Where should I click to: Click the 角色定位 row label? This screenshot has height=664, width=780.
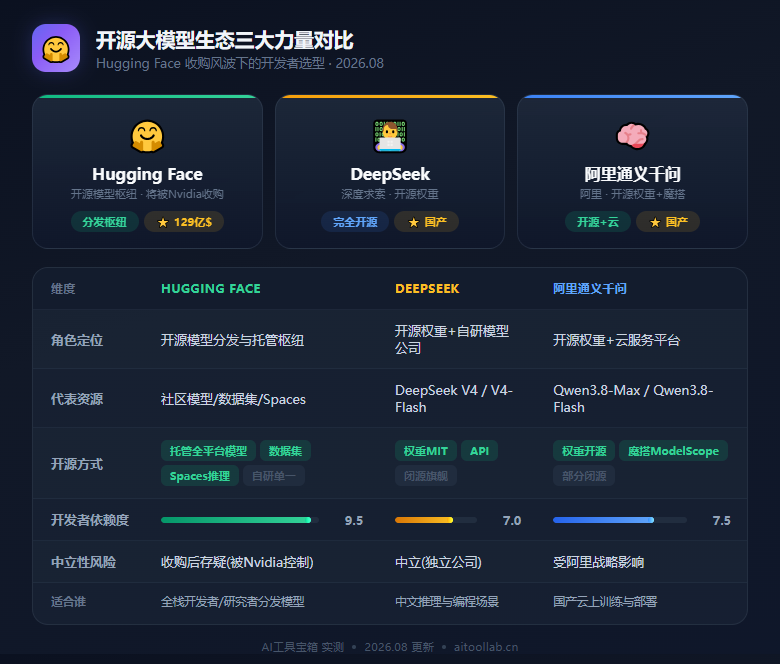(x=77, y=340)
